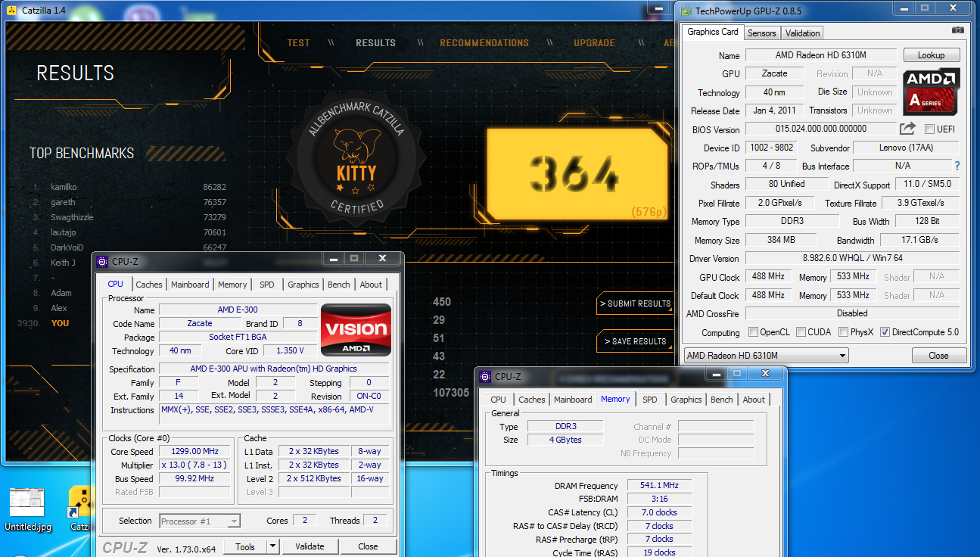Go to Catzilla RECOMMENDATIONS section
Screen dimensions: 980x557
[x=484, y=43]
